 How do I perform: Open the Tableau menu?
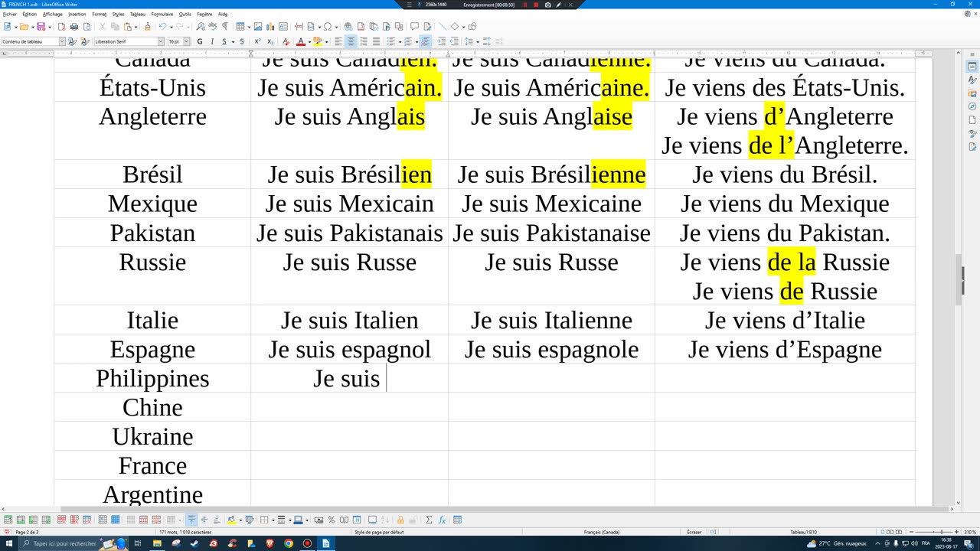[138, 14]
